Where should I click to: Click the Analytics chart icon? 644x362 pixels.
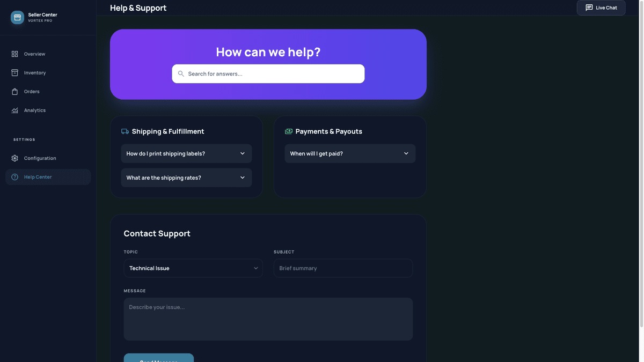click(x=14, y=110)
